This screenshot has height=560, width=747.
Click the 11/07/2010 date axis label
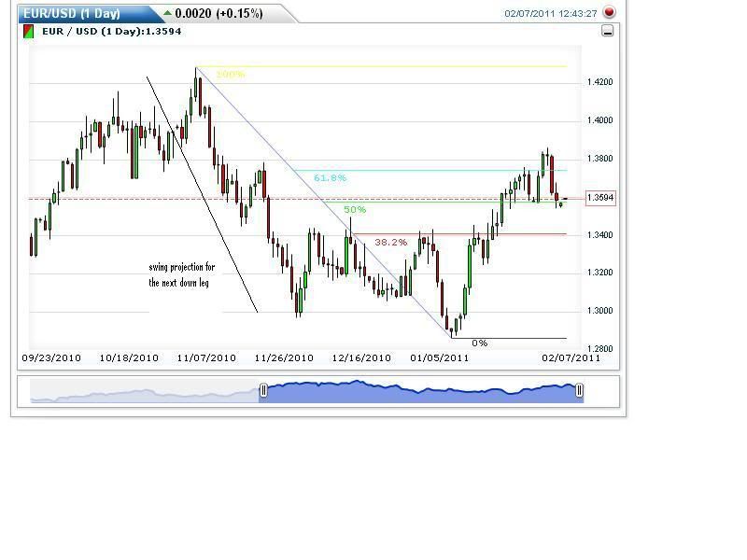click(206, 357)
